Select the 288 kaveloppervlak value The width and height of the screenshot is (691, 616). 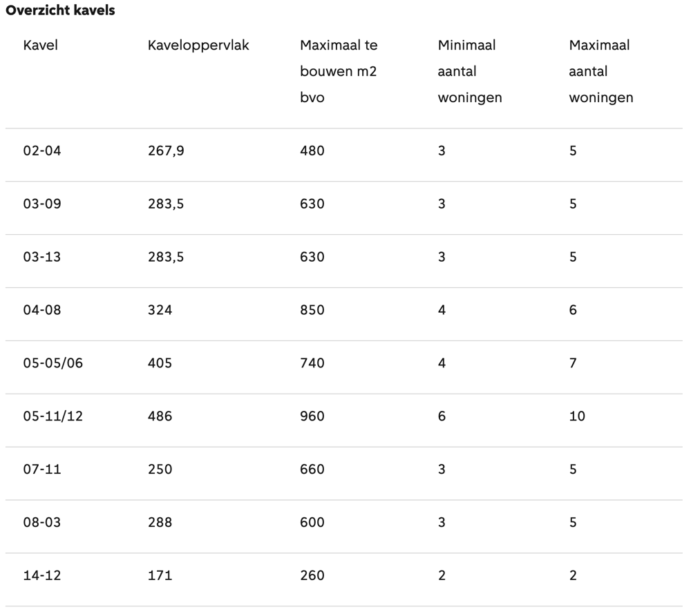click(x=160, y=523)
